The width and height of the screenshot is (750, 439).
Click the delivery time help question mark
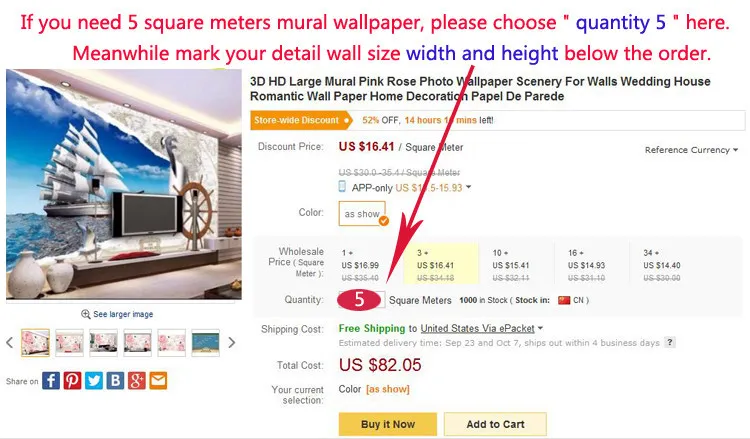(x=669, y=342)
